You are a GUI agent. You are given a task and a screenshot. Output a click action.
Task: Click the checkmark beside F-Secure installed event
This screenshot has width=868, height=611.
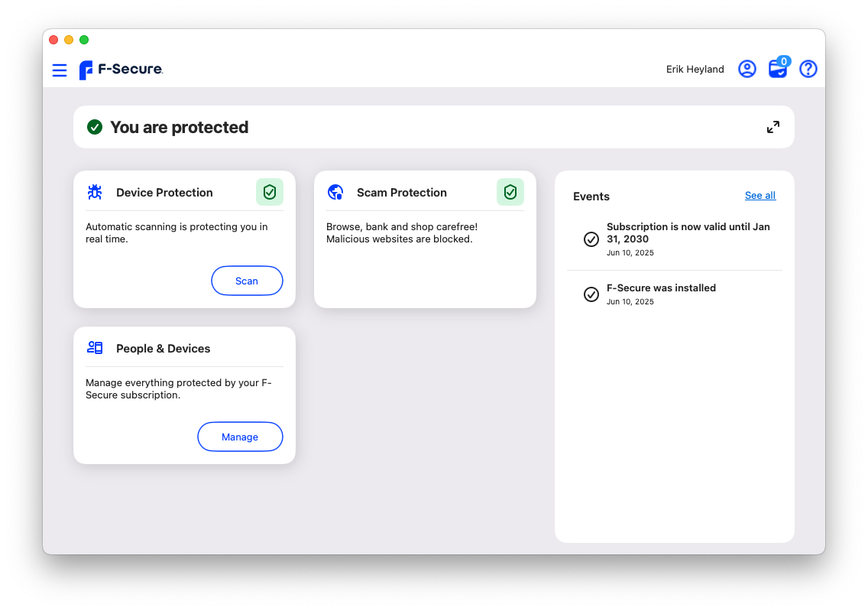tap(591, 294)
